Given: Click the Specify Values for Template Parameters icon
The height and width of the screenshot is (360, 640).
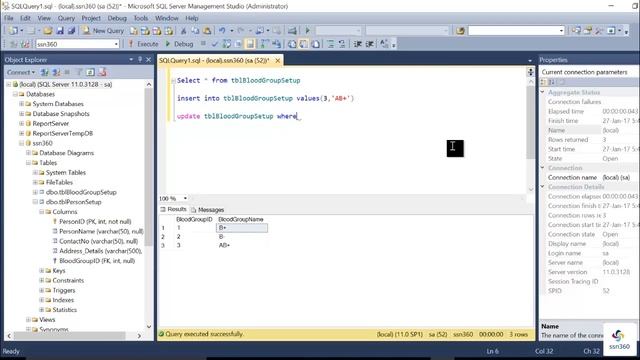Looking at the screenshot, I should [x=384, y=44].
